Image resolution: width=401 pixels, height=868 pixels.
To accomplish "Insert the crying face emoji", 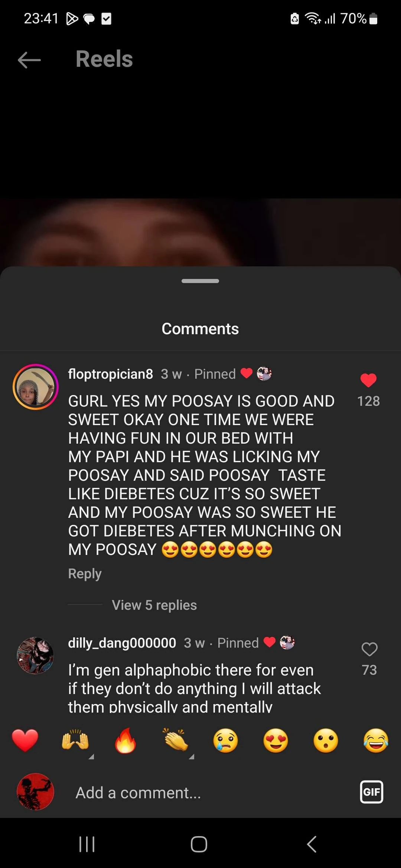I will [226, 740].
